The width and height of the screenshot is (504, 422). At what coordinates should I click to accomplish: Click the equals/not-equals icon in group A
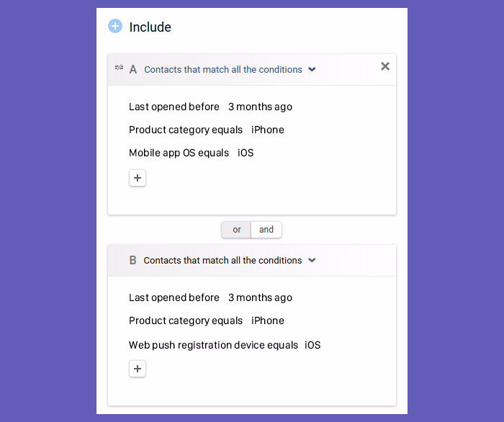(119, 68)
